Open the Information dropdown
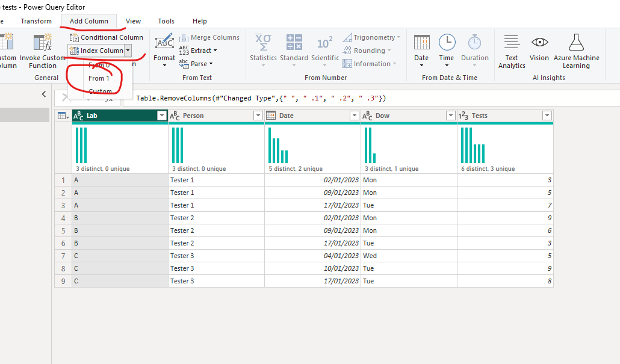This screenshot has width=620, height=364. [x=370, y=64]
